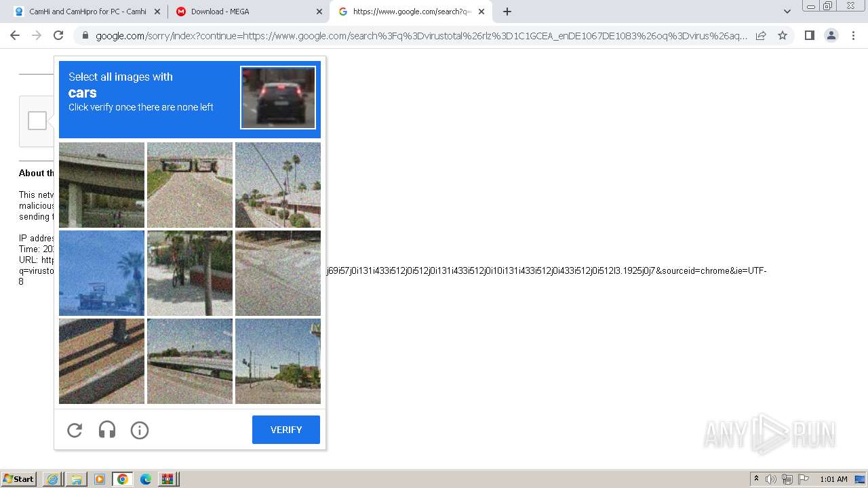Open Chrome three-dot menu

[x=853, y=35]
